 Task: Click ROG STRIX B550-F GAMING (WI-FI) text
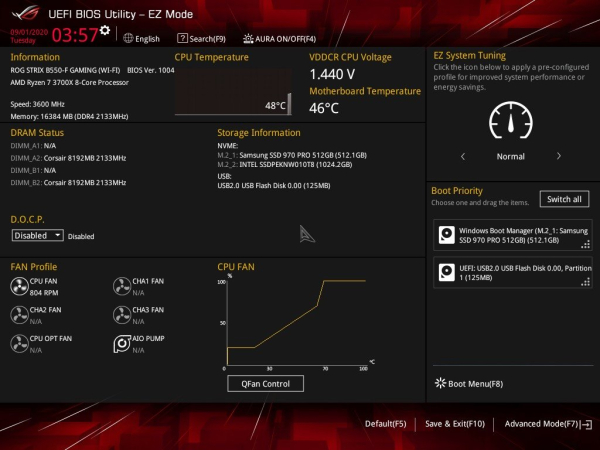tap(65, 70)
